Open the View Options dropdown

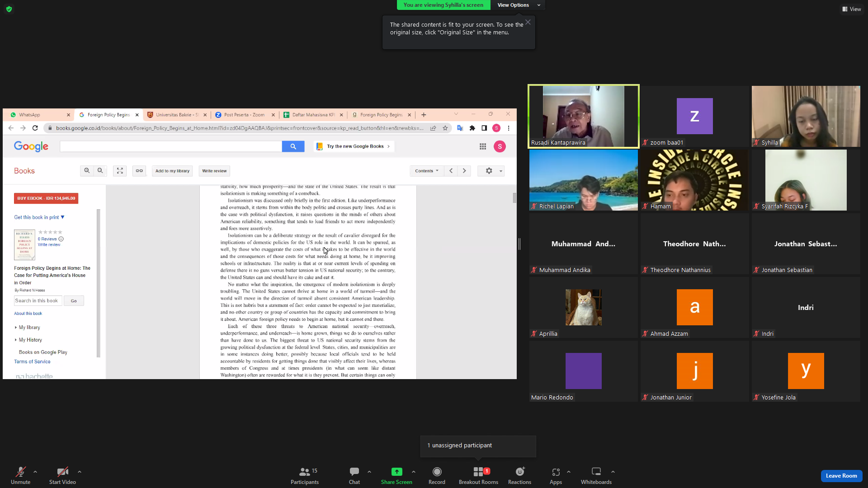click(x=518, y=5)
